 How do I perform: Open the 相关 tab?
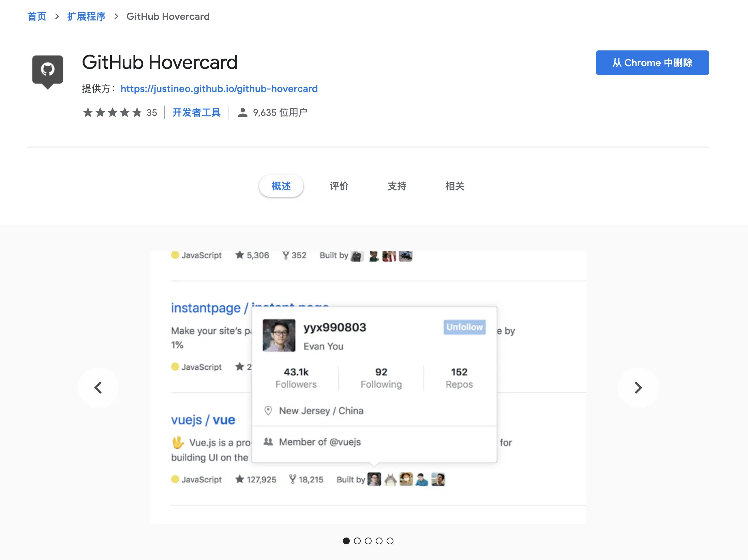pyautogui.click(x=455, y=186)
